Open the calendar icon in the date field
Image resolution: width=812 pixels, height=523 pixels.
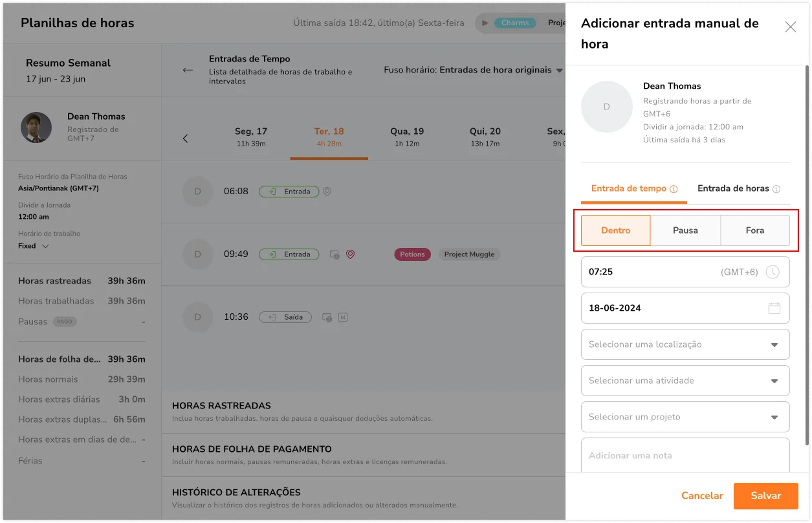pyautogui.click(x=774, y=308)
